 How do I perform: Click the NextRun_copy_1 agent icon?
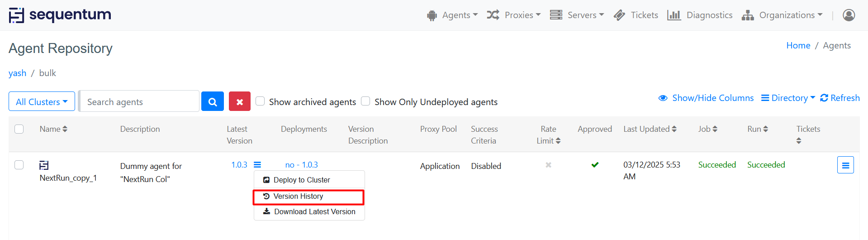44,165
